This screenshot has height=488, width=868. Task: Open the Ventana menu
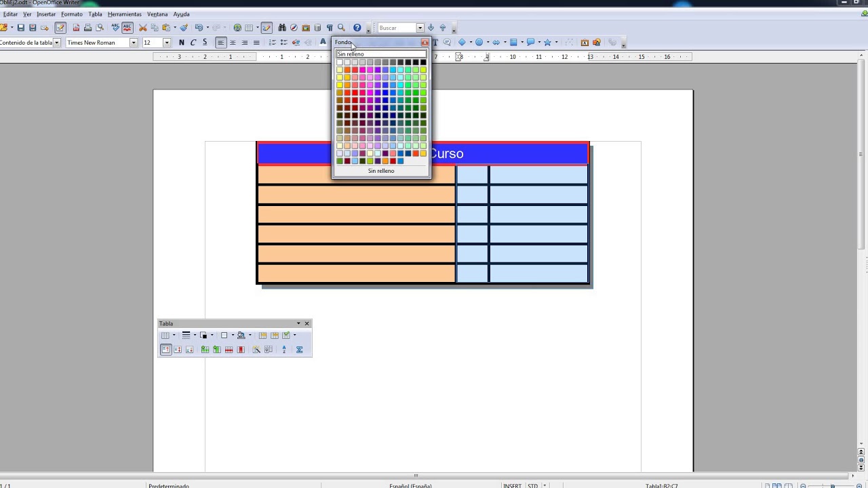[157, 14]
